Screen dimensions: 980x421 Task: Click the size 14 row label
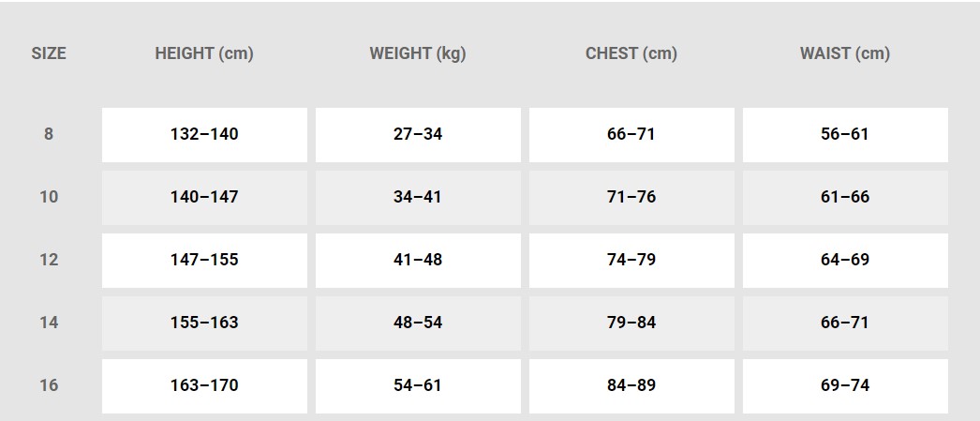coord(49,323)
